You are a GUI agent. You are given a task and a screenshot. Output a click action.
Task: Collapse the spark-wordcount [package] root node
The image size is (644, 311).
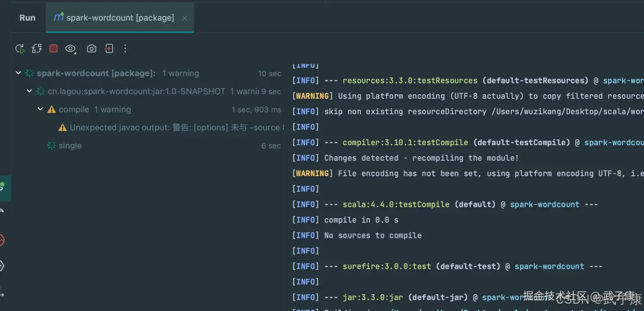click(x=18, y=73)
